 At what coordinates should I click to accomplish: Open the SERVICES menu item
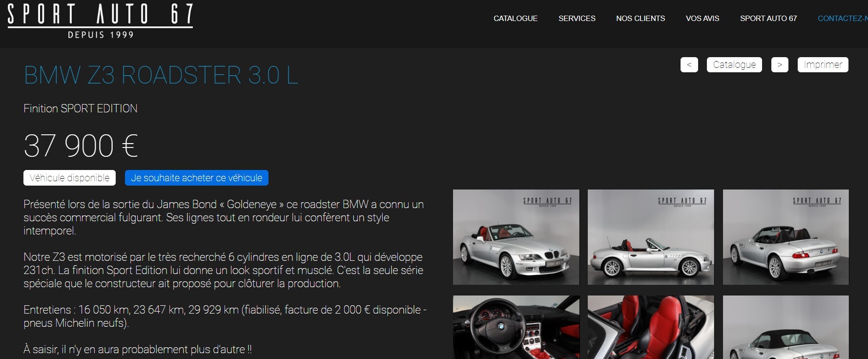tap(577, 19)
